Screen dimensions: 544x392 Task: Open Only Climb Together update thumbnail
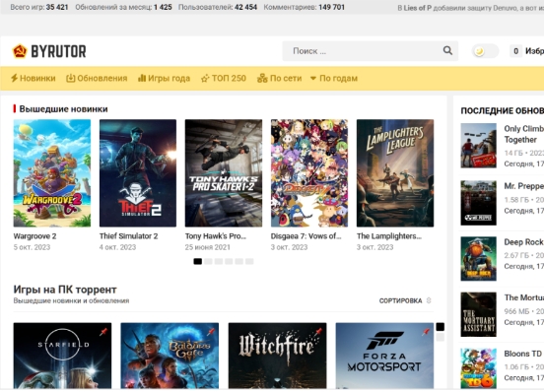tap(478, 146)
